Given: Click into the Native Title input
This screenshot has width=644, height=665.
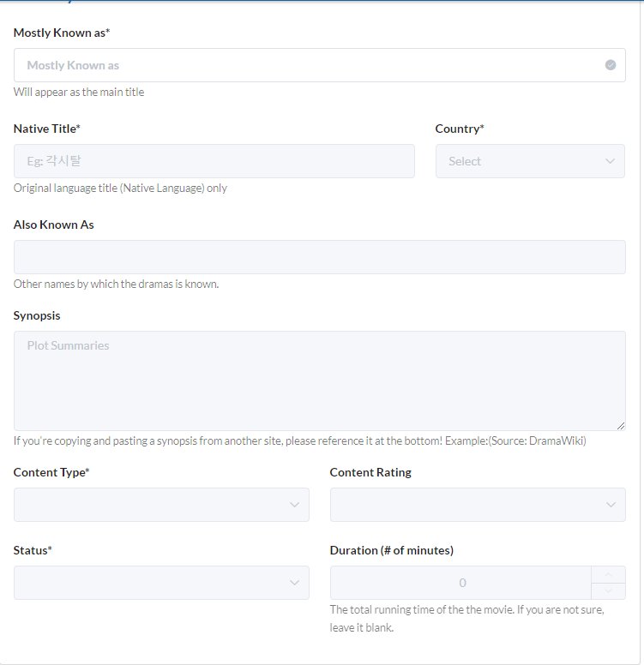Looking at the screenshot, I should pos(214,161).
